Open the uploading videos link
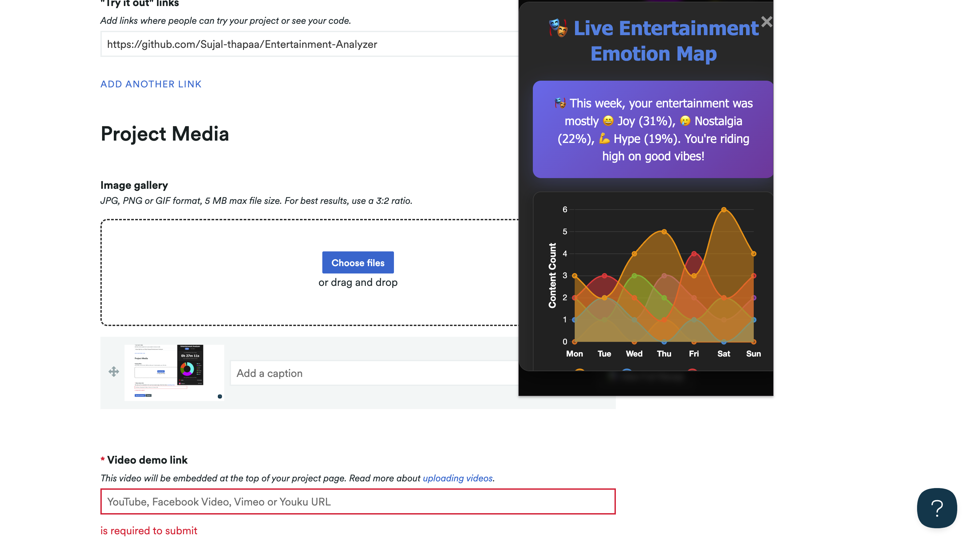The width and height of the screenshot is (980, 553). coord(457,478)
